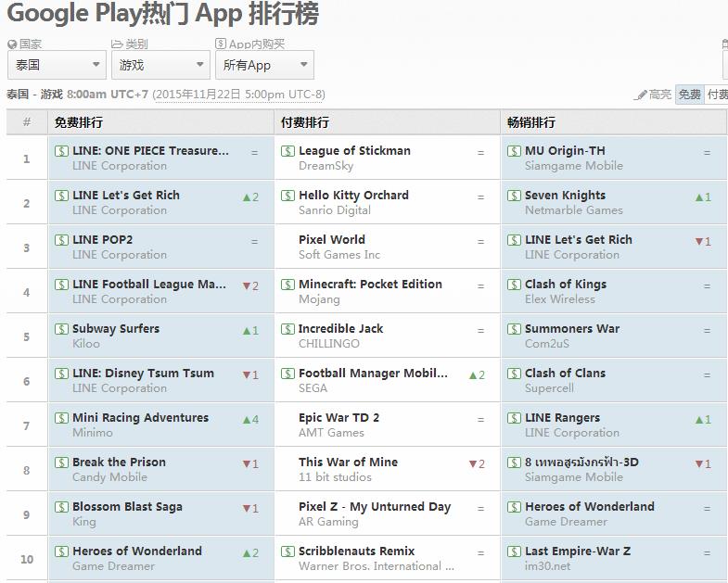728x583 pixels.
Task: Click dollar icon beside 8 เทพอสูรมังกรฟ้า-3D
Action: pyautogui.click(x=514, y=463)
